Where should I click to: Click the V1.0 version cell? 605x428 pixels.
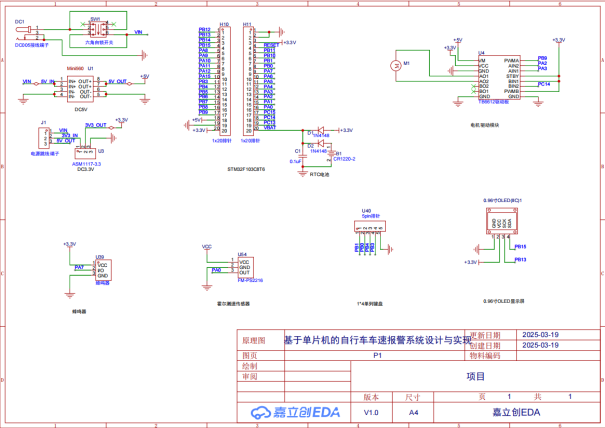pos(371,413)
